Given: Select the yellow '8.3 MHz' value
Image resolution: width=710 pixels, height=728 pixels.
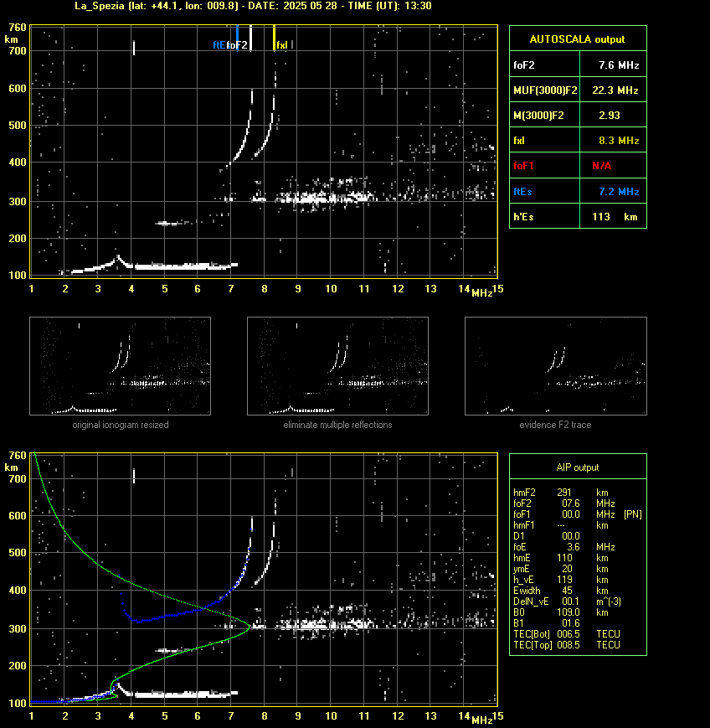Looking at the screenshot, I should pyautogui.click(x=619, y=141).
